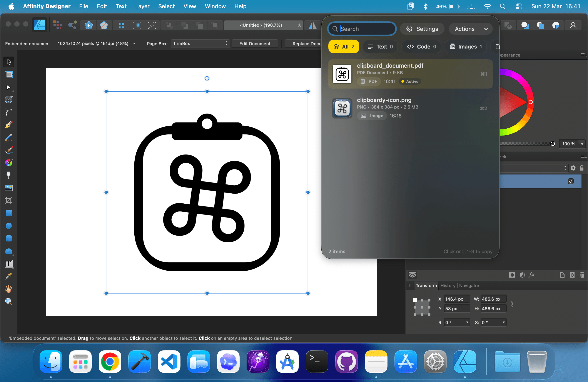The width and height of the screenshot is (588, 382).
Task: Activate the Colour Picker tool
Action: [9, 276]
